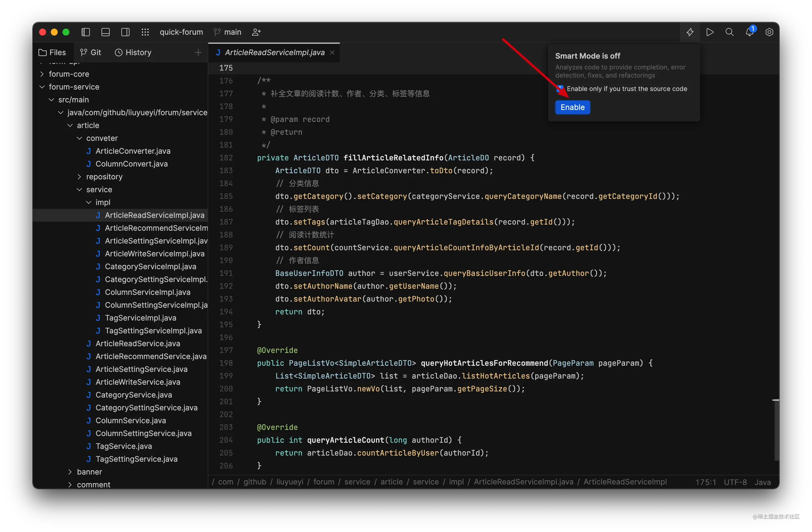Open the search magnifier icon
The image size is (812, 532).
click(729, 32)
